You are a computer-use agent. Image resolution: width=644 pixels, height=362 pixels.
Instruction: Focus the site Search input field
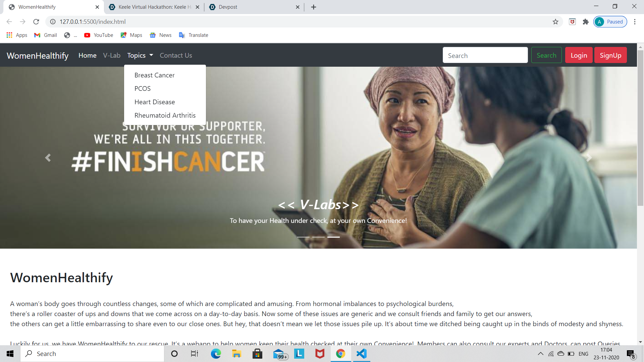(x=485, y=55)
